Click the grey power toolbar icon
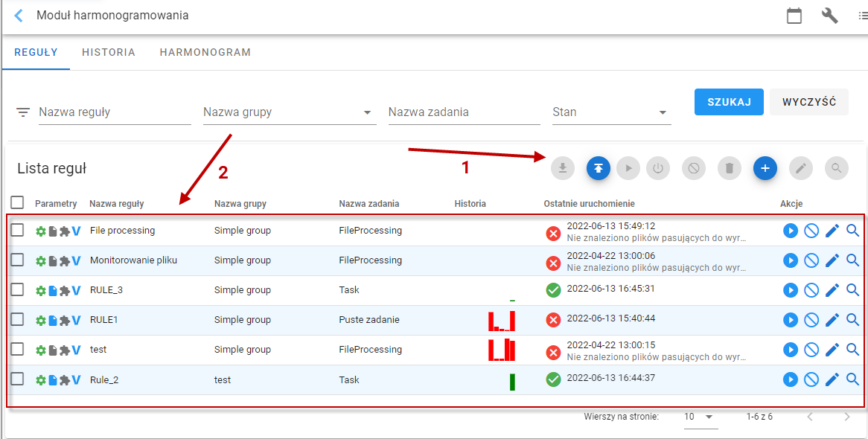868x439 pixels. click(x=657, y=168)
